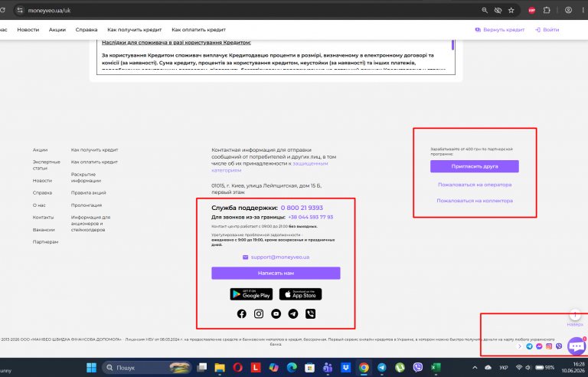Click the purple scrollbar in terms box
This screenshot has height=377, width=588.
452,44
